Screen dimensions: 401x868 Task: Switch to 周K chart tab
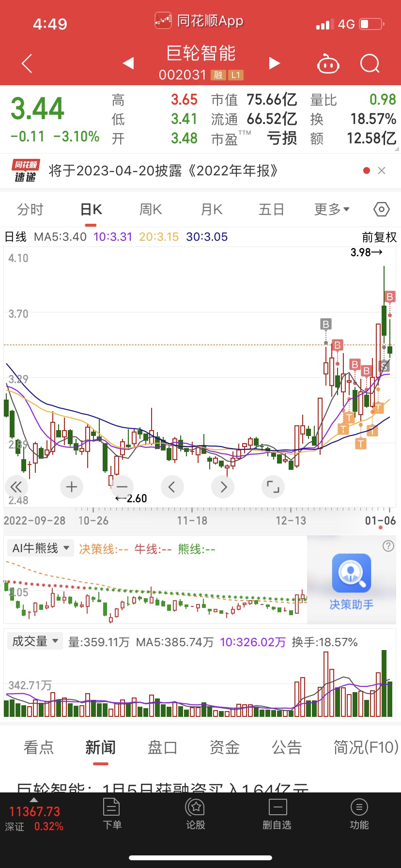pyautogui.click(x=151, y=209)
